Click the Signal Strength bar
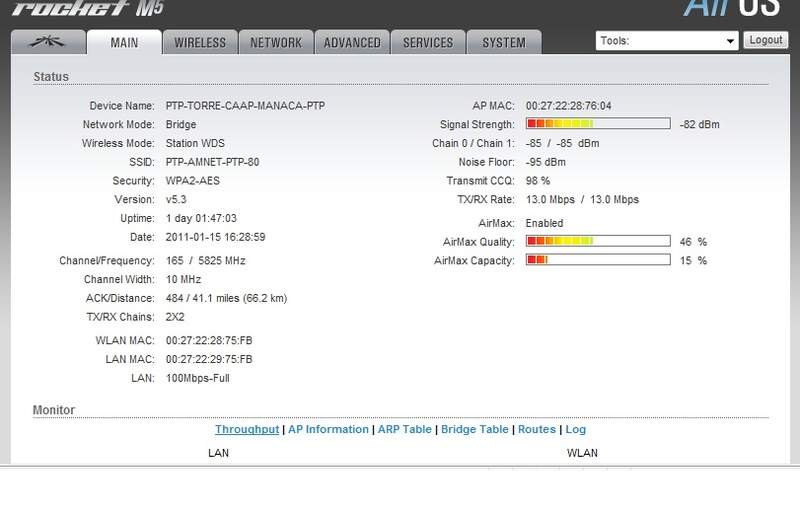Viewport: 800px width, 510px height. (597, 124)
